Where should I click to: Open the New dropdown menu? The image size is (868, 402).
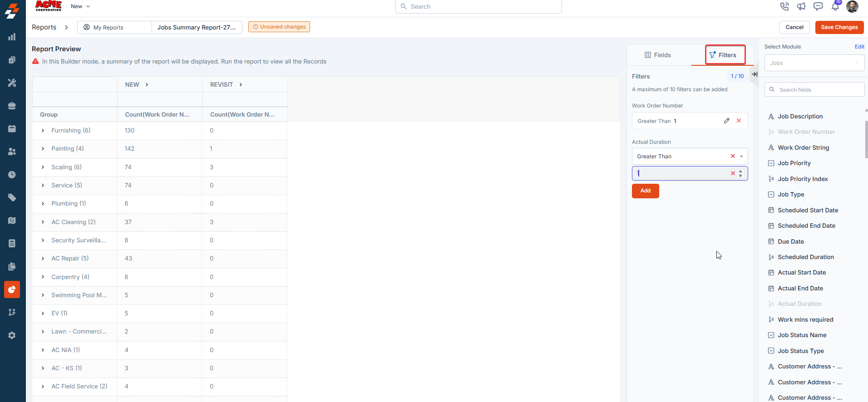coord(80,6)
